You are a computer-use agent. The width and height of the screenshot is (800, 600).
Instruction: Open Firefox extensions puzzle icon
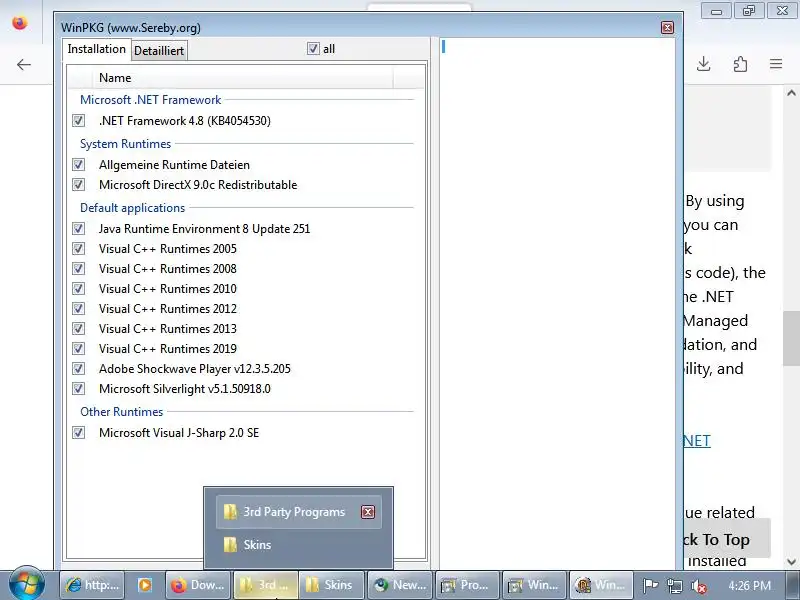[740, 64]
